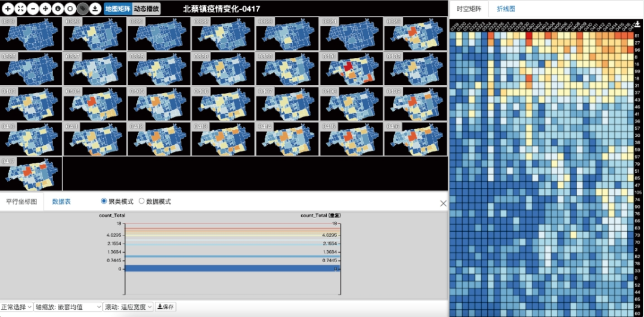Close the parallel coordinates panel
This screenshot has height=317, width=644.
(x=443, y=203)
